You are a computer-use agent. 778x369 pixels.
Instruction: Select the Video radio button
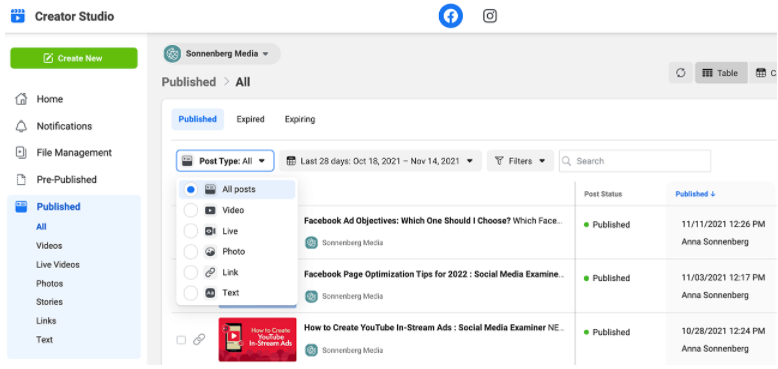tap(191, 210)
